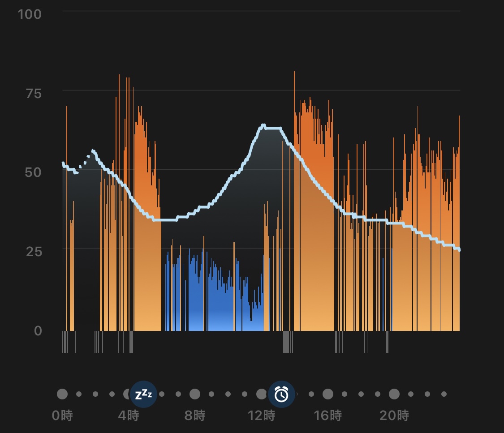Click the 50 value on the vertical axis
Image resolution: width=504 pixels, height=433 pixels.
(x=33, y=172)
